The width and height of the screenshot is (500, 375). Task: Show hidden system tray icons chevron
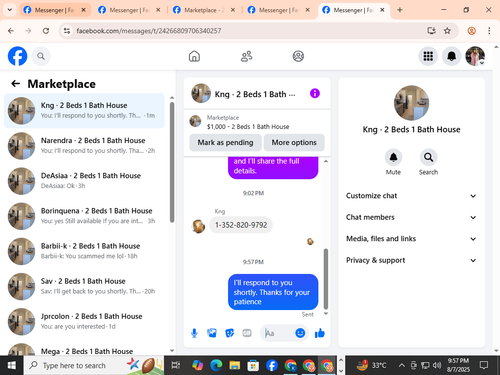(402, 365)
